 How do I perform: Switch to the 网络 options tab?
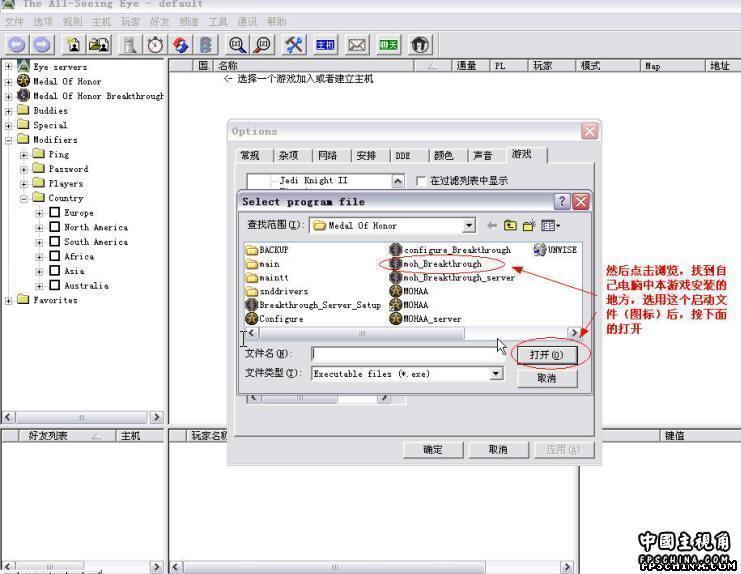pos(327,155)
